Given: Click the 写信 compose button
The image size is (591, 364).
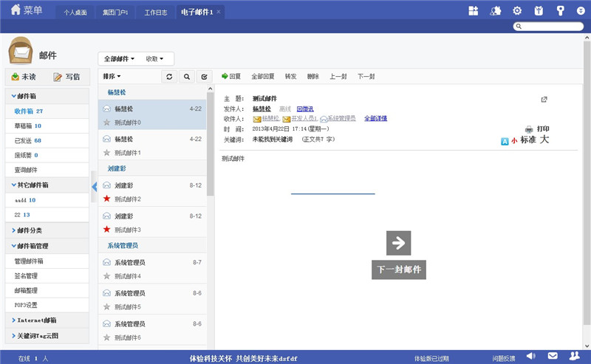Looking at the screenshot, I should pos(66,77).
